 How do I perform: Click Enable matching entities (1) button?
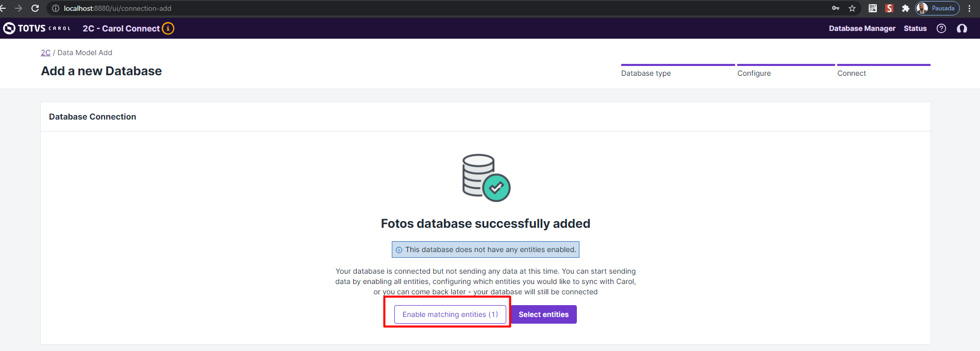tap(450, 314)
